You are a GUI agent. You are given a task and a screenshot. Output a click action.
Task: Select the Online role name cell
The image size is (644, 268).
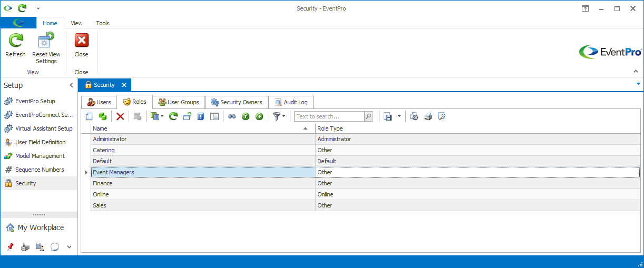coord(203,194)
